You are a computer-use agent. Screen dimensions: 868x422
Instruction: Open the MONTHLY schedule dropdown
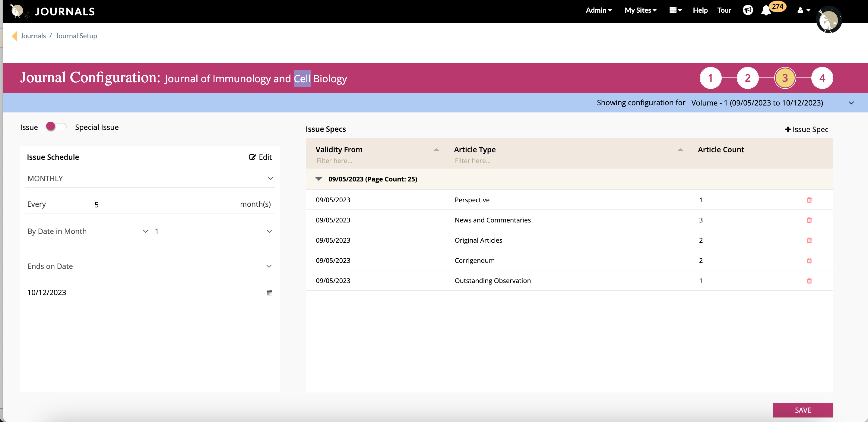150,178
